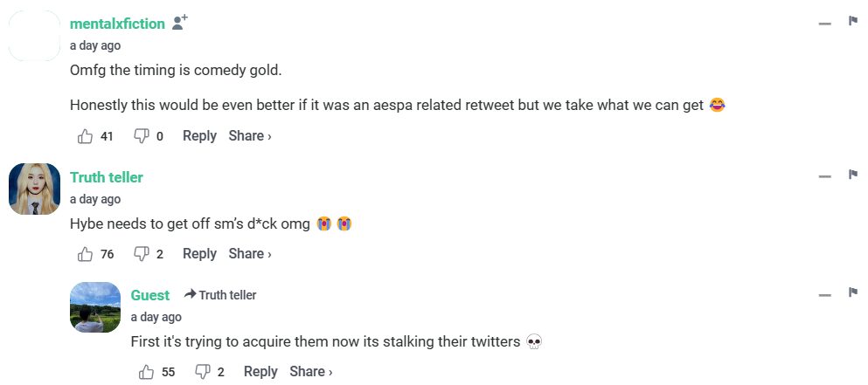Like Truth teller's comment
The image size is (868, 385).
pyautogui.click(x=86, y=254)
